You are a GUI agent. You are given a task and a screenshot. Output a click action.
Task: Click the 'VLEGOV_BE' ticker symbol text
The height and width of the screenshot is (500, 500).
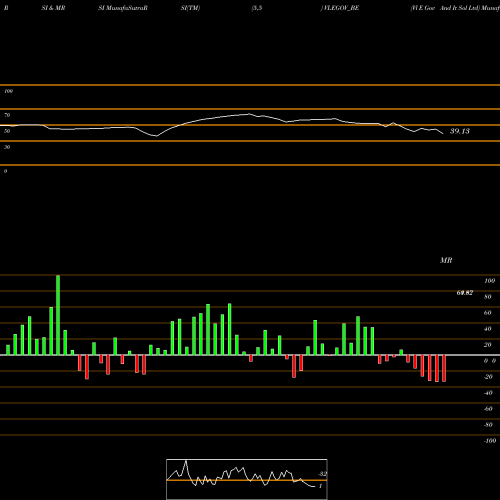(x=341, y=8)
